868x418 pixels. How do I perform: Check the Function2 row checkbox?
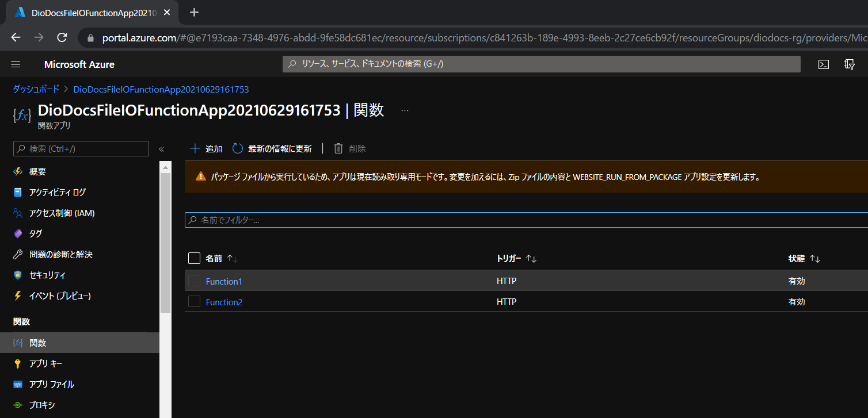(194, 301)
